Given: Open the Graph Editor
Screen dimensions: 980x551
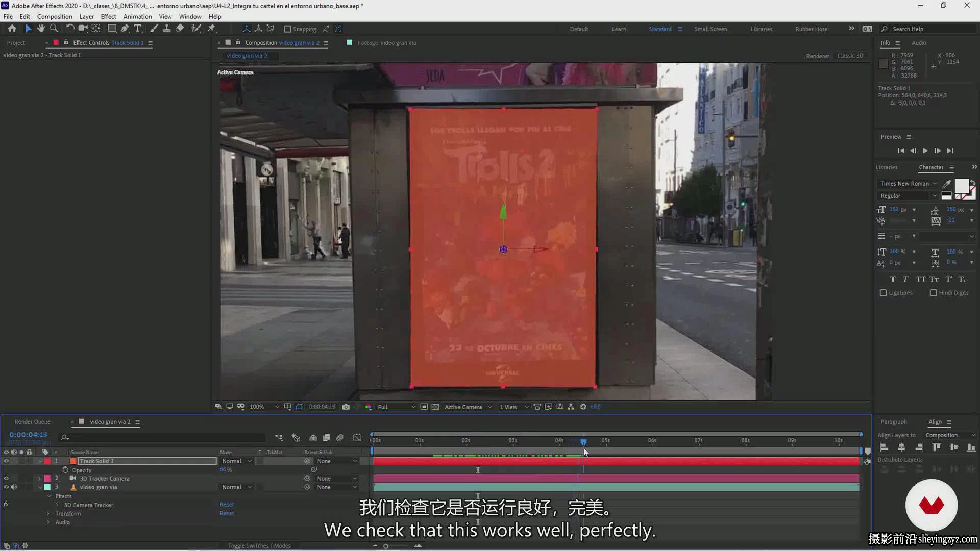Looking at the screenshot, I should click(x=357, y=438).
